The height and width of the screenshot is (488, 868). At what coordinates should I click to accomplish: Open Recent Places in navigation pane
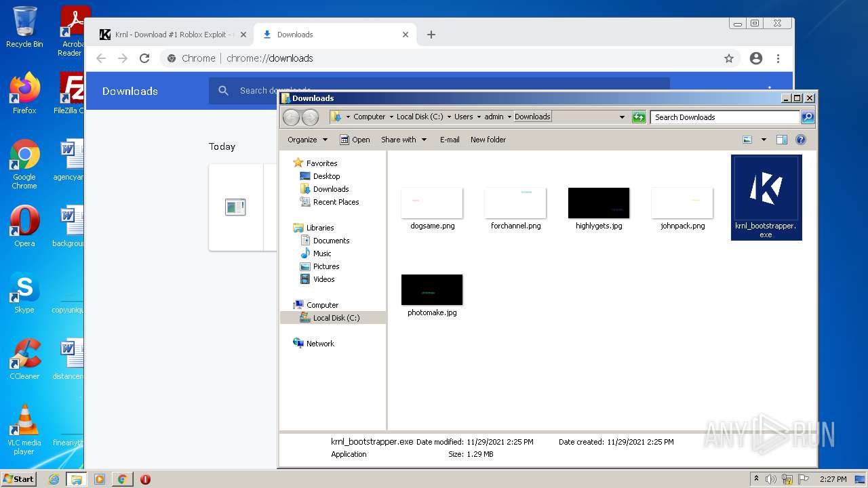coord(336,202)
